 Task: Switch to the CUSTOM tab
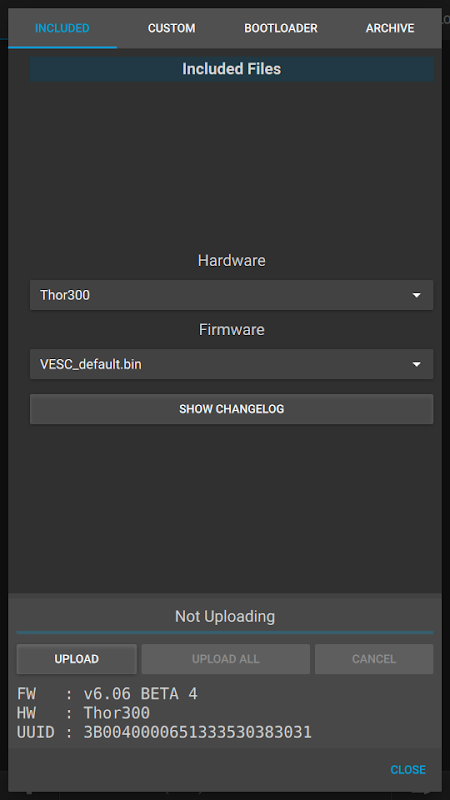point(171,28)
